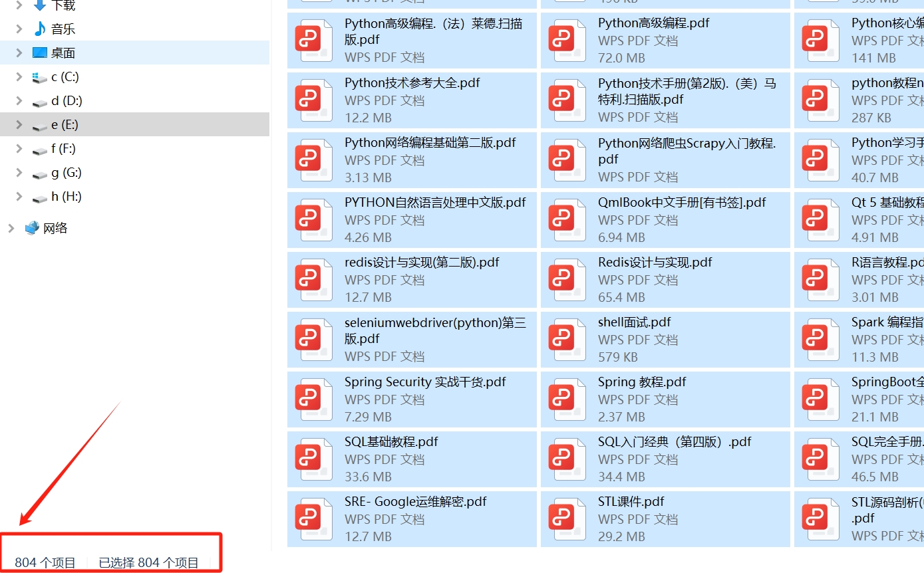Image resolution: width=924 pixels, height=573 pixels.
Task: Expand the f (F:) drive node
Action: pyautogui.click(x=19, y=148)
